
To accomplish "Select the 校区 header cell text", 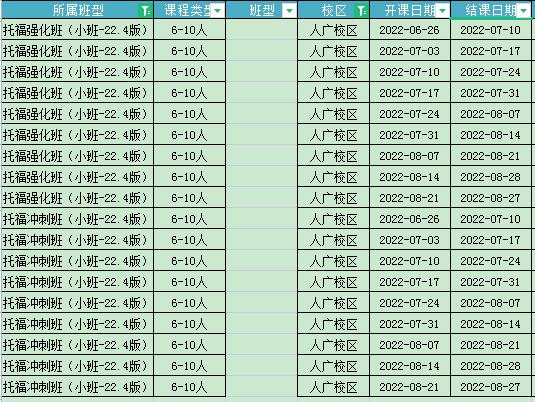I will 334,11.
